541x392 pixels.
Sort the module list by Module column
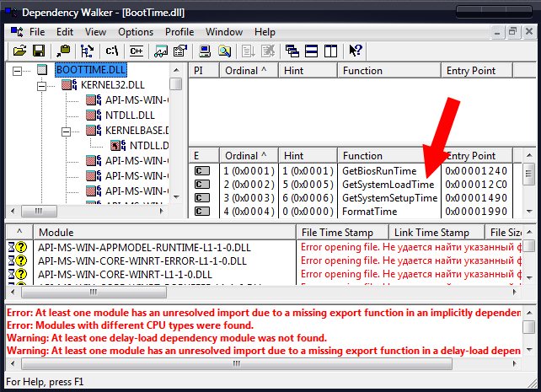[x=164, y=232]
